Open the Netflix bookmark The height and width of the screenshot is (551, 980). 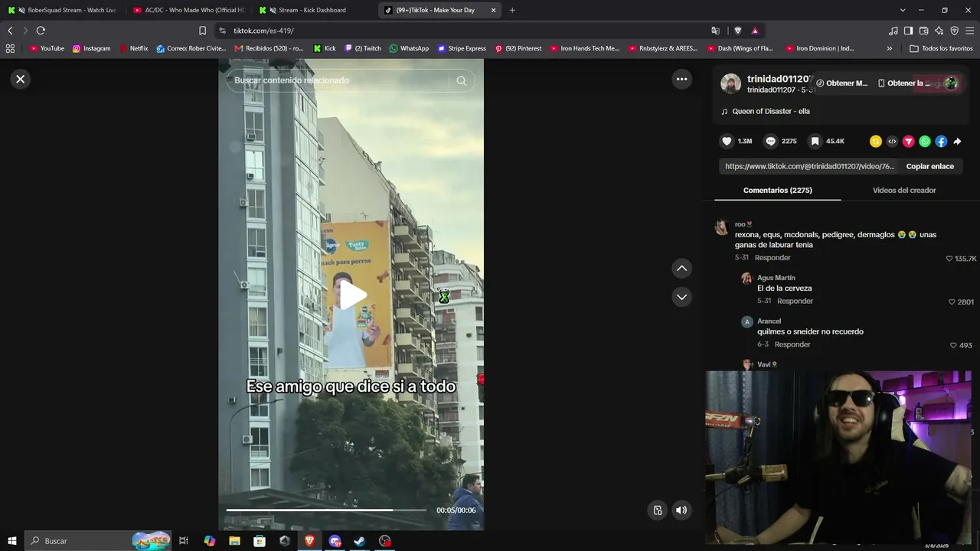[133, 48]
